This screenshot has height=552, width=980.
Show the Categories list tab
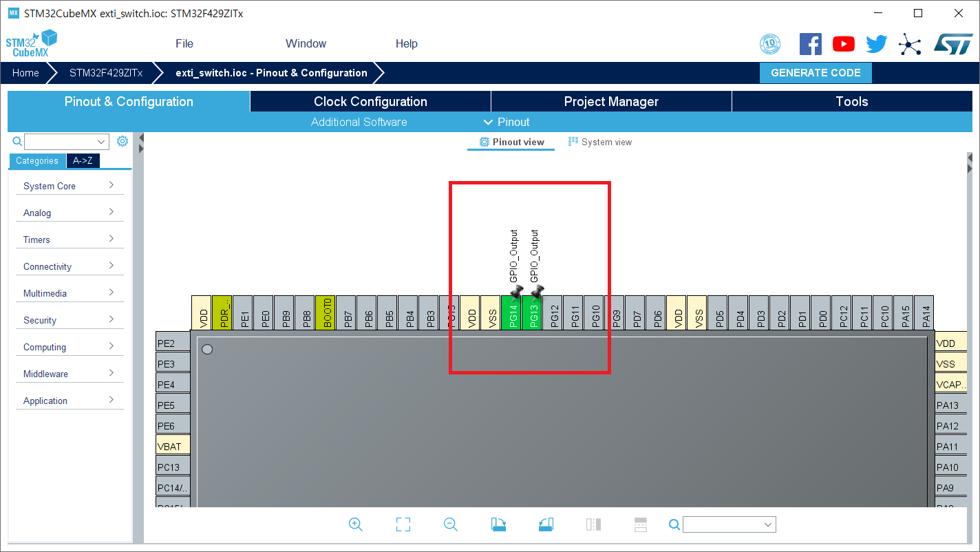(37, 160)
